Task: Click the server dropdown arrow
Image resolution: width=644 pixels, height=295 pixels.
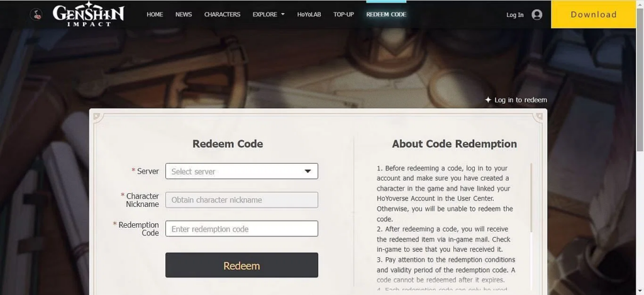Action: coord(308,171)
